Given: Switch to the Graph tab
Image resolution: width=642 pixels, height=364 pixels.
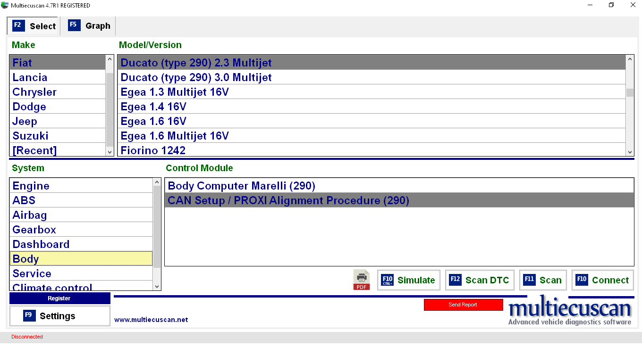Looking at the screenshot, I should [x=89, y=26].
